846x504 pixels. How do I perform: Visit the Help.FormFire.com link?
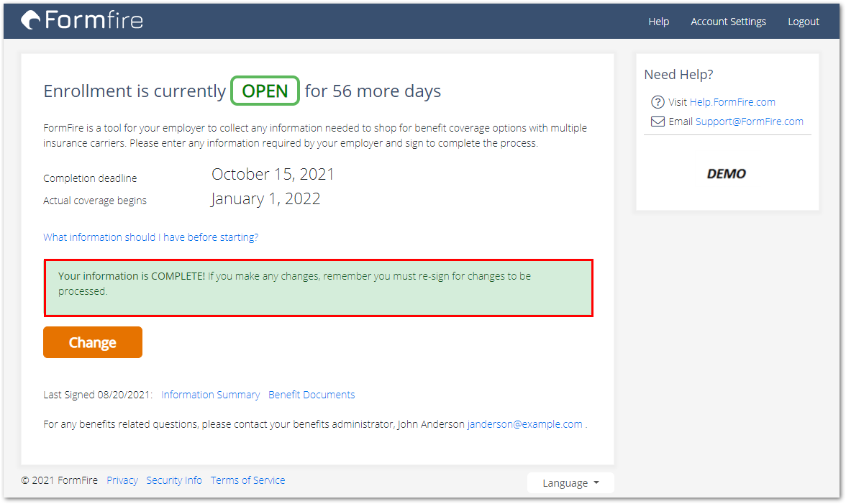click(732, 102)
